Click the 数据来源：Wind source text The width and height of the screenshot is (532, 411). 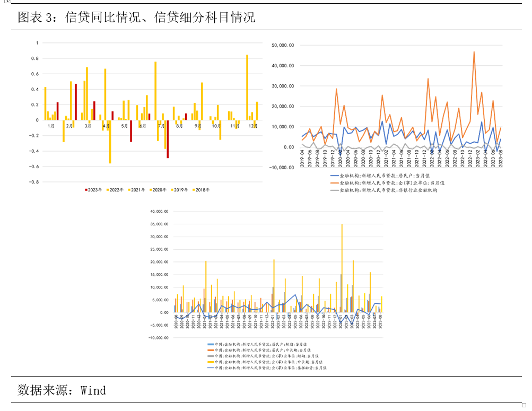pos(62,390)
